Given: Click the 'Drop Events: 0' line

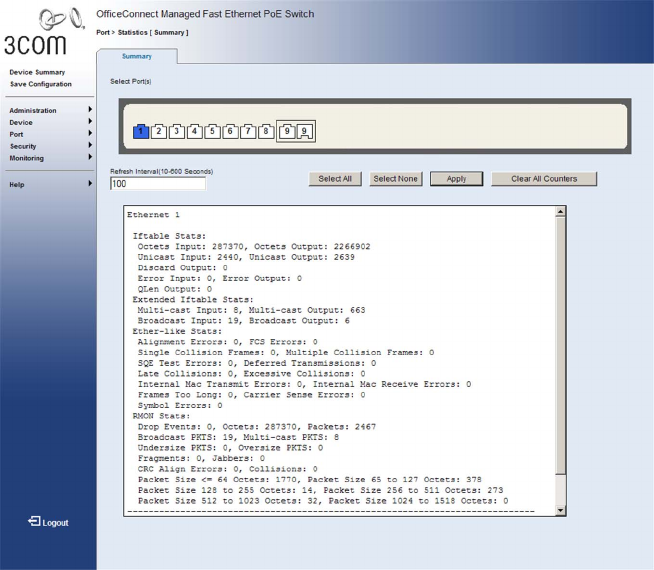Looking at the screenshot, I should (257, 427).
